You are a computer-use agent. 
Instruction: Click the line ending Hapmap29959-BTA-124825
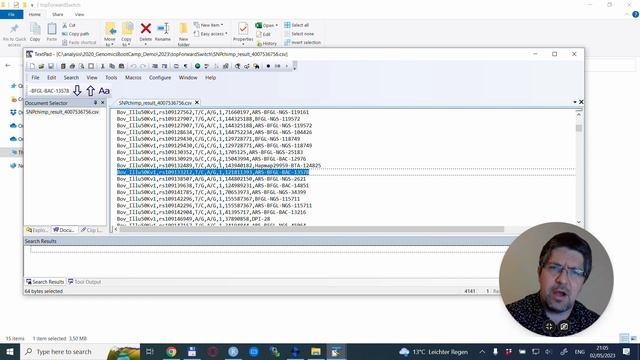219,166
